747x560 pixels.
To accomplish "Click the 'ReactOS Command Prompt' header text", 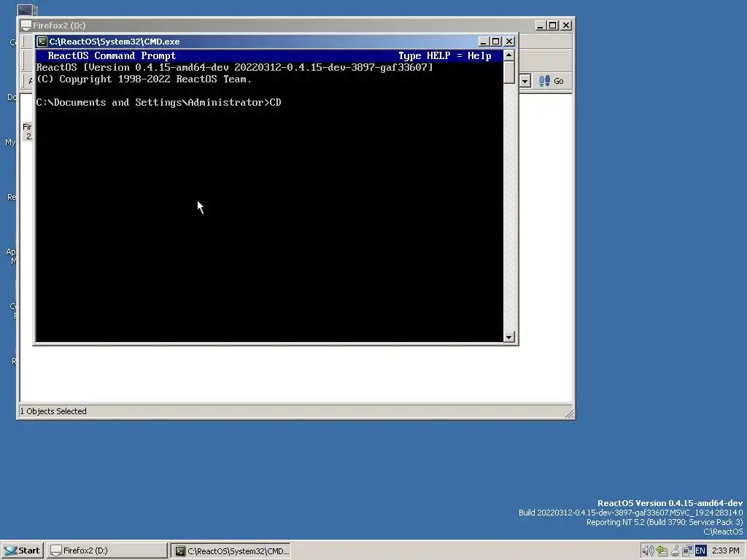I will pos(112,55).
